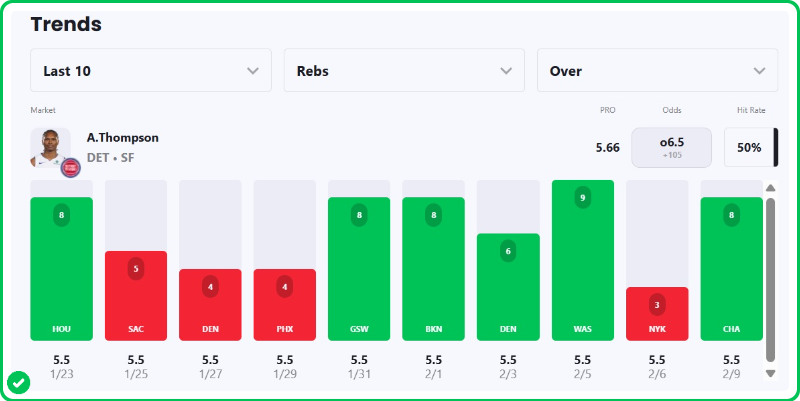Click the 50% hit rate box
Viewport: 800px width, 401px height.
(749, 147)
